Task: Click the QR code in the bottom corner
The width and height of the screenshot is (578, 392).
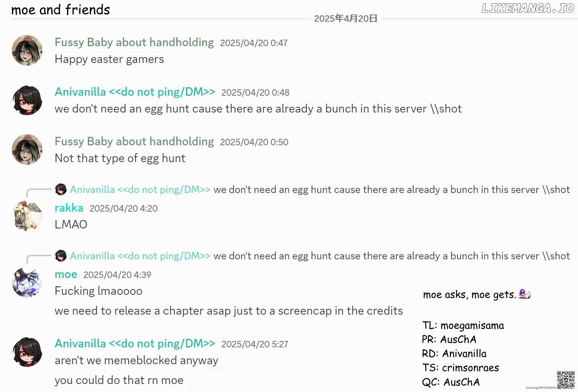Action: tap(565, 380)
